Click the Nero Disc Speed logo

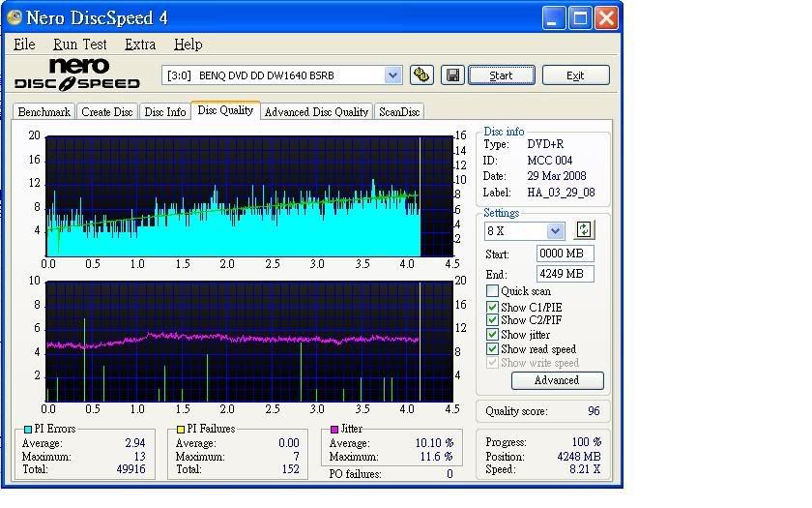click(77, 75)
